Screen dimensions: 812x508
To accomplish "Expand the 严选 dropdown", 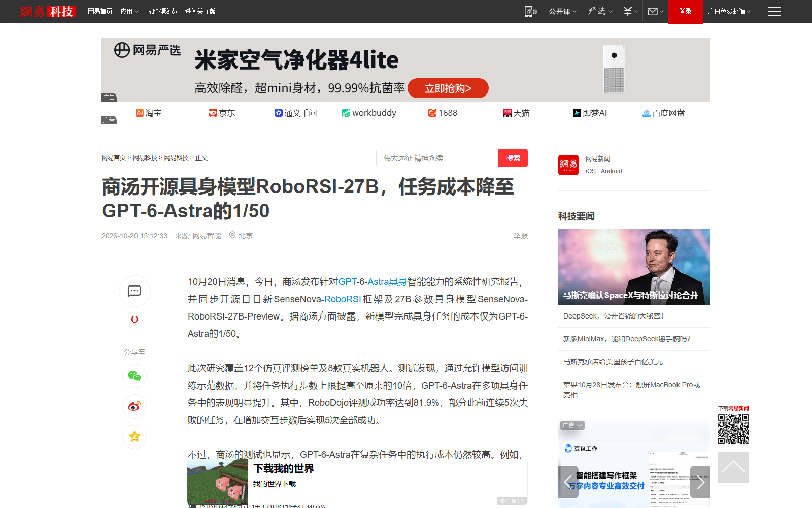I will [600, 11].
